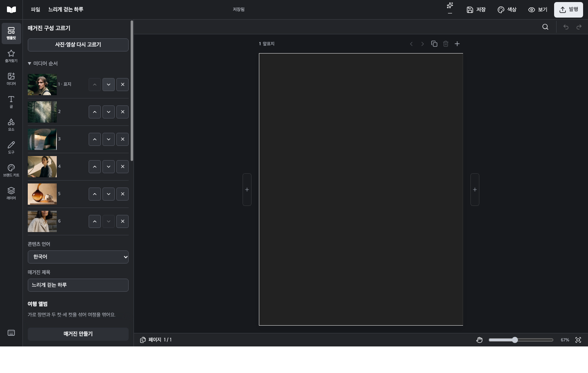Toggle the hand pan tool

pyautogui.click(x=479, y=340)
